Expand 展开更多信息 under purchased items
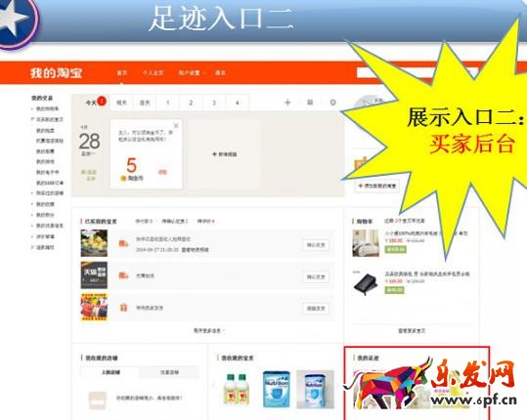The height and width of the screenshot is (420, 527). tap(208, 331)
